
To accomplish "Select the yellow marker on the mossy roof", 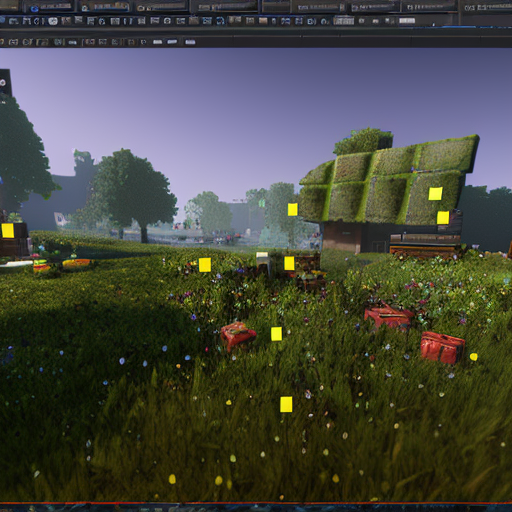I will pos(435,194).
